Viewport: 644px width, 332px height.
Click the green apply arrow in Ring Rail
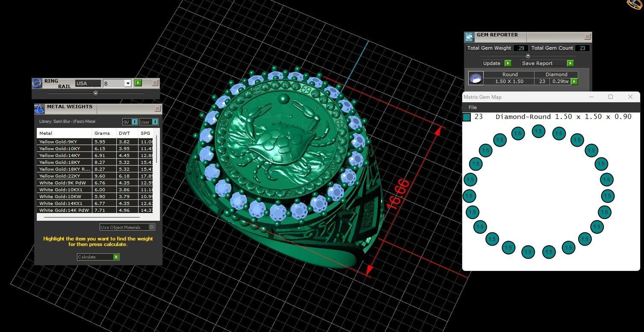coord(138,83)
